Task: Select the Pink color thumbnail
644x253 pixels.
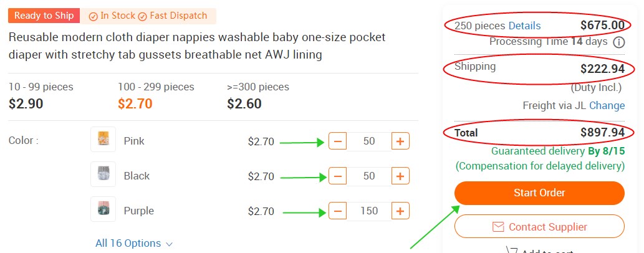Action: [x=103, y=140]
